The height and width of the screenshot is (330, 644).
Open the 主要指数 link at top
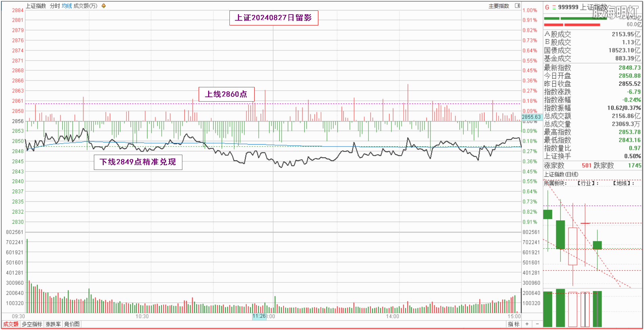(x=499, y=6)
